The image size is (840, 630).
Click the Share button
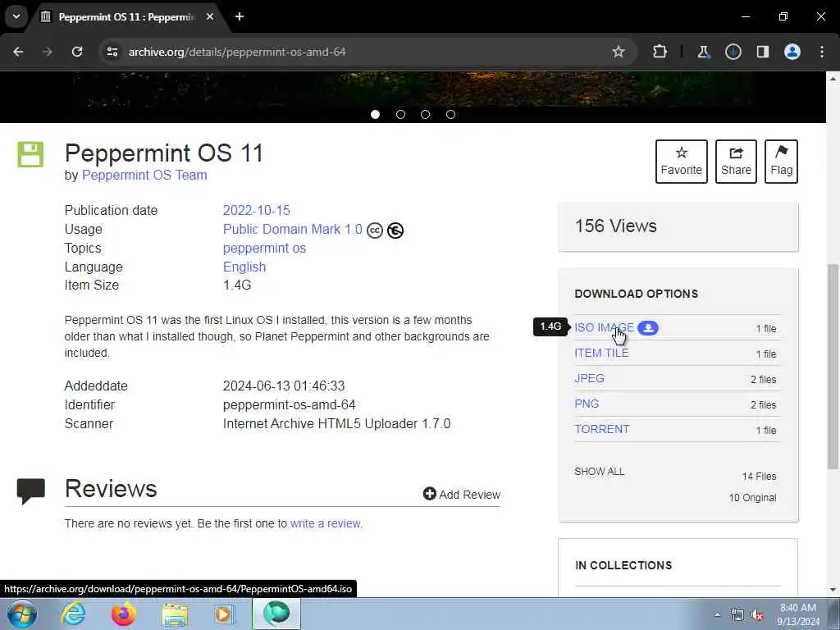[x=736, y=162]
